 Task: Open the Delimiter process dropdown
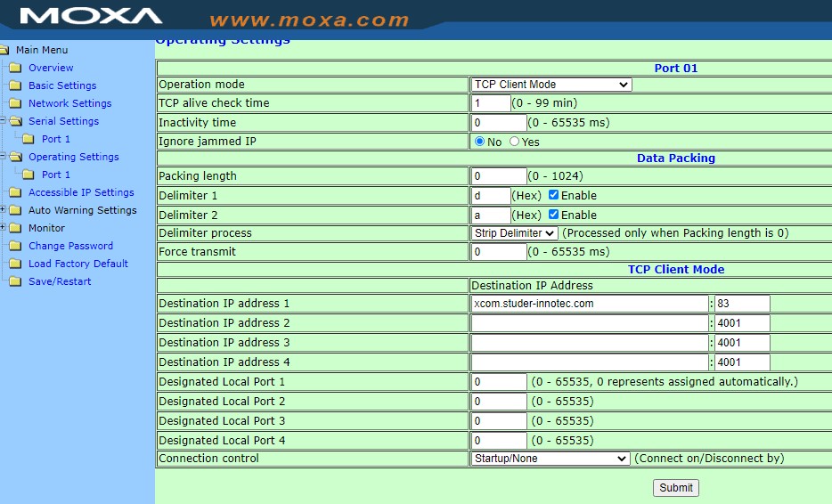pyautogui.click(x=514, y=233)
